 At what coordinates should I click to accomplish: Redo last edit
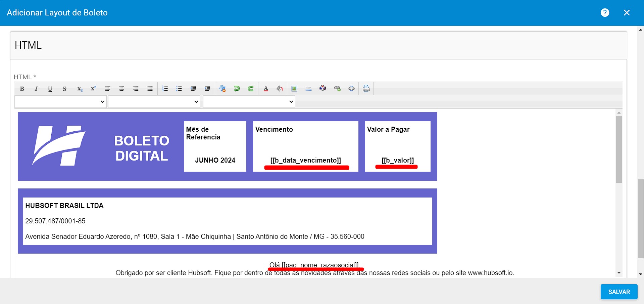tap(251, 89)
